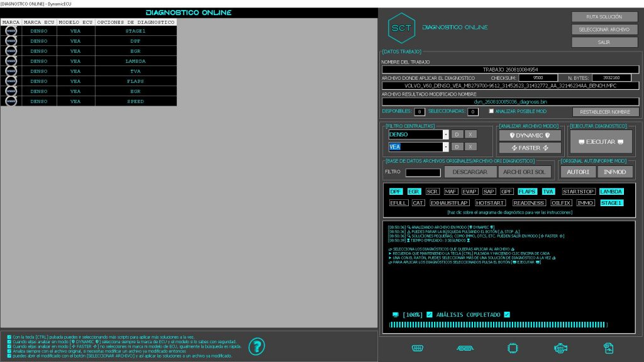Click the brand logo in the DPF row
The image size is (644, 362).
pos(11,41)
